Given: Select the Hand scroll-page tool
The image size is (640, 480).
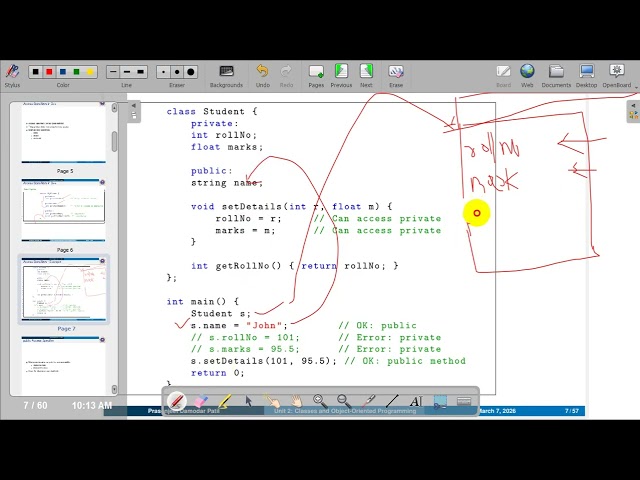Looking at the screenshot, I should [296, 401].
